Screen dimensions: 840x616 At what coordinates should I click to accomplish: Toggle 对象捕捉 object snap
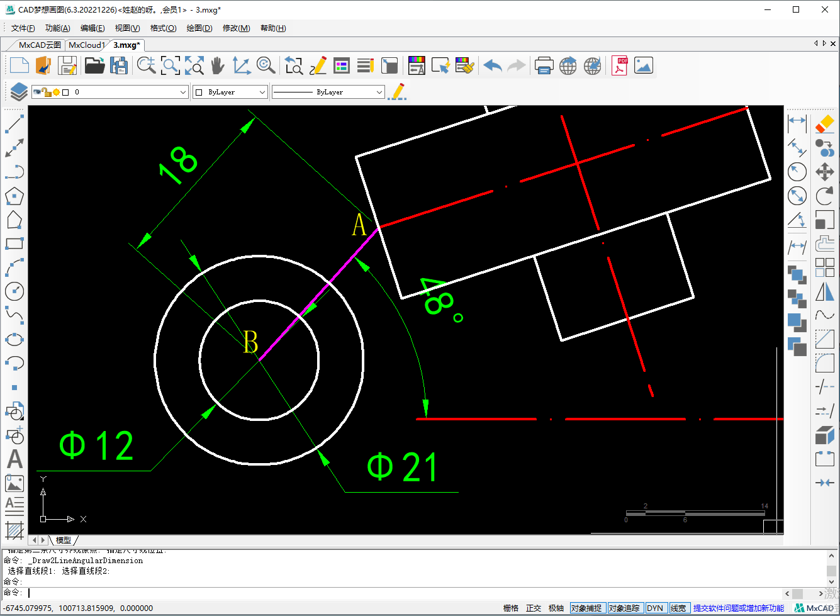[586, 608]
